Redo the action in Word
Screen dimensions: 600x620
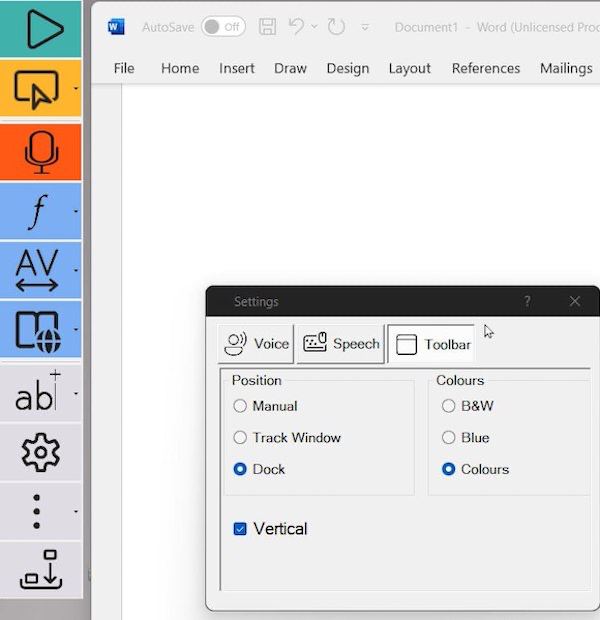point(336,27)
